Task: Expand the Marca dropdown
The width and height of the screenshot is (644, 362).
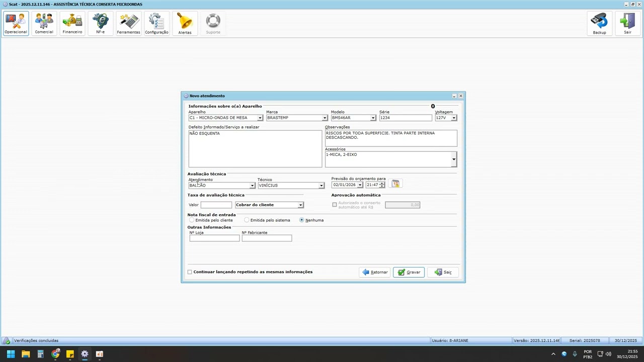Action: pos(325,118)
